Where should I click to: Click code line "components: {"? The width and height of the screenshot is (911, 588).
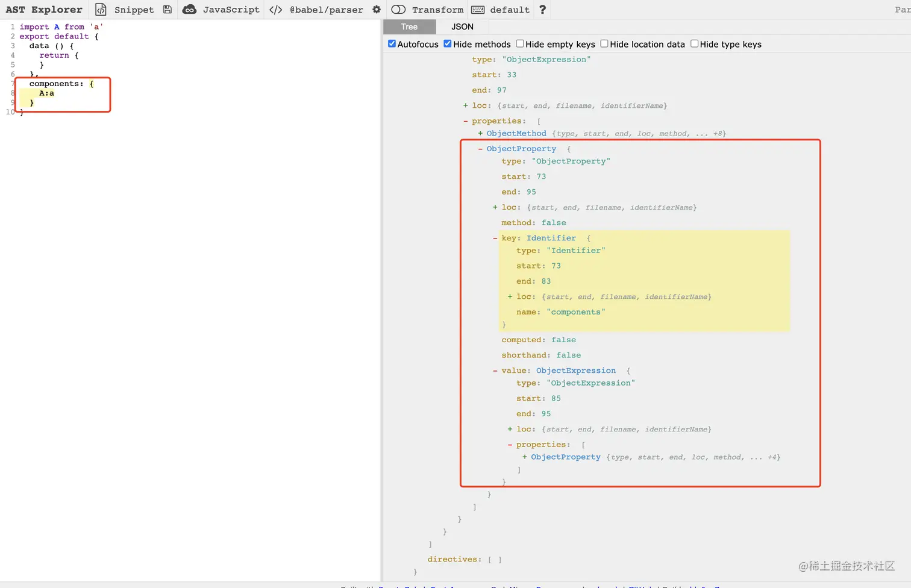click(x=61, y=84)
